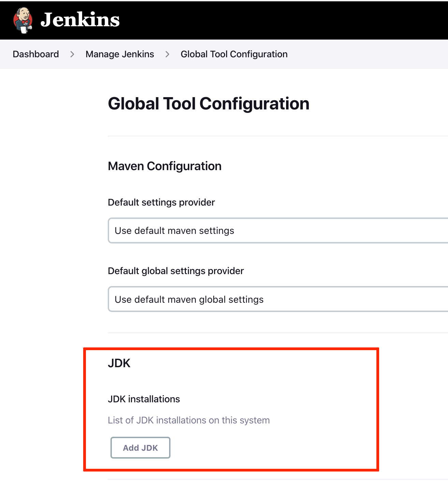Click the Jenkins title text in header
448x493 pixels.
(80, 20)
